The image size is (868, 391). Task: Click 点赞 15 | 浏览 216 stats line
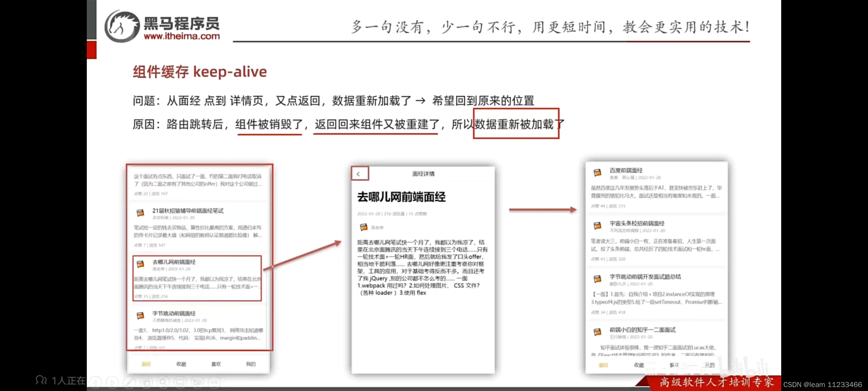click(151, 296)
